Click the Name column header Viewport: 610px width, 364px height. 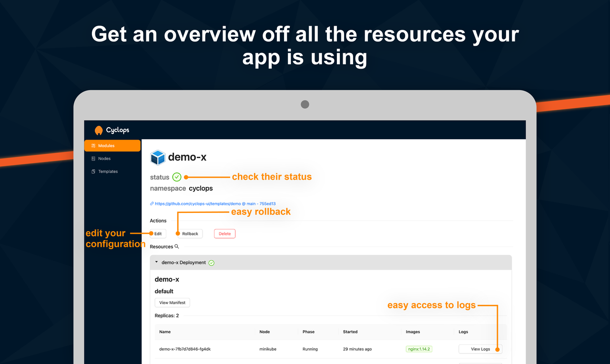coord(165,332)
